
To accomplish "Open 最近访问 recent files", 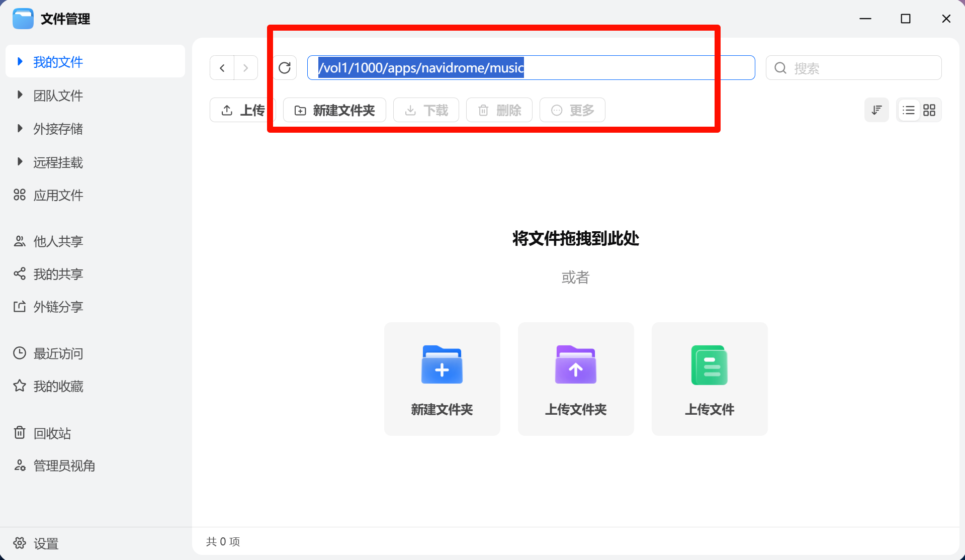I will (x=58, y=354).
